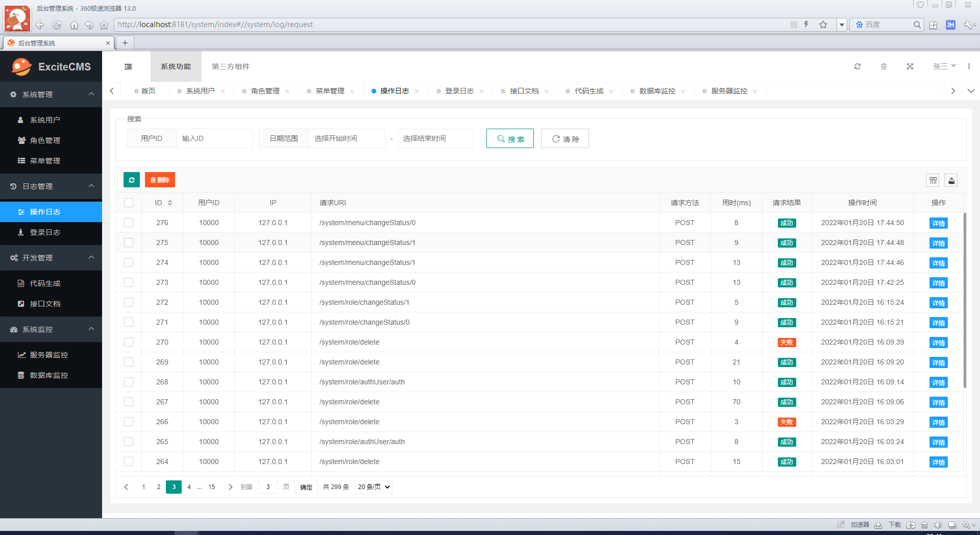Click the export icon above the log table
Image resolution: width=980 pixels, height=535 pixels.
pos(951,180)
